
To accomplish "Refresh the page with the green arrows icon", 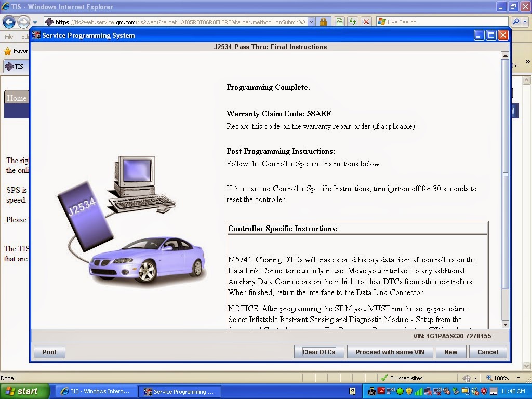I will click(x=353, y=22).
